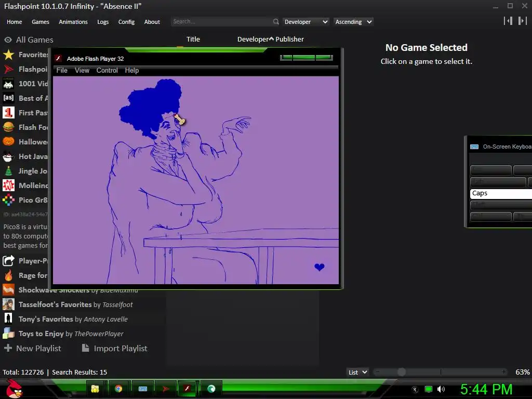Open the Best of [as] playlist icon
The height and width of the screenshot is (399, 532).
click(x=8, y=98)
